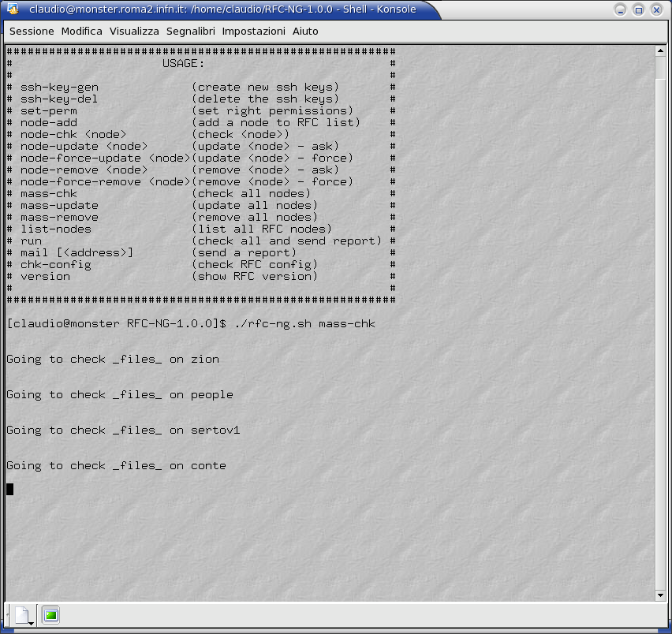The image size is (672, 634).
Task: Click the 'node-add' command text
Action: [49, 122]
